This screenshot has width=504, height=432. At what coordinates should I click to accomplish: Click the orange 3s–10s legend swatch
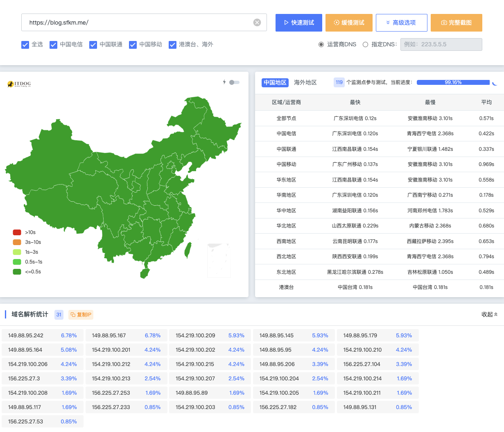[x=17, y=242]
